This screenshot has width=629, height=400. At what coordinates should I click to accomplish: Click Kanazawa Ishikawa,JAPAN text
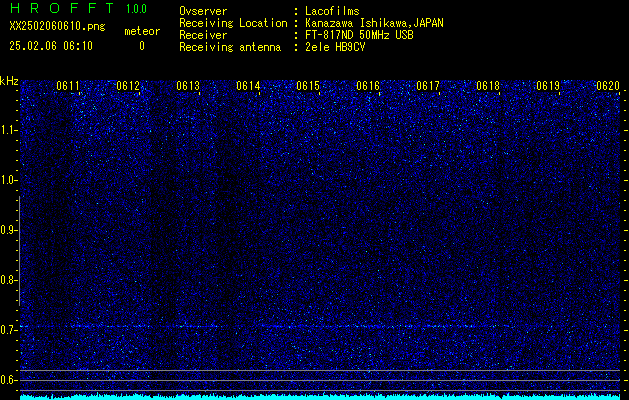pos(374,23)
